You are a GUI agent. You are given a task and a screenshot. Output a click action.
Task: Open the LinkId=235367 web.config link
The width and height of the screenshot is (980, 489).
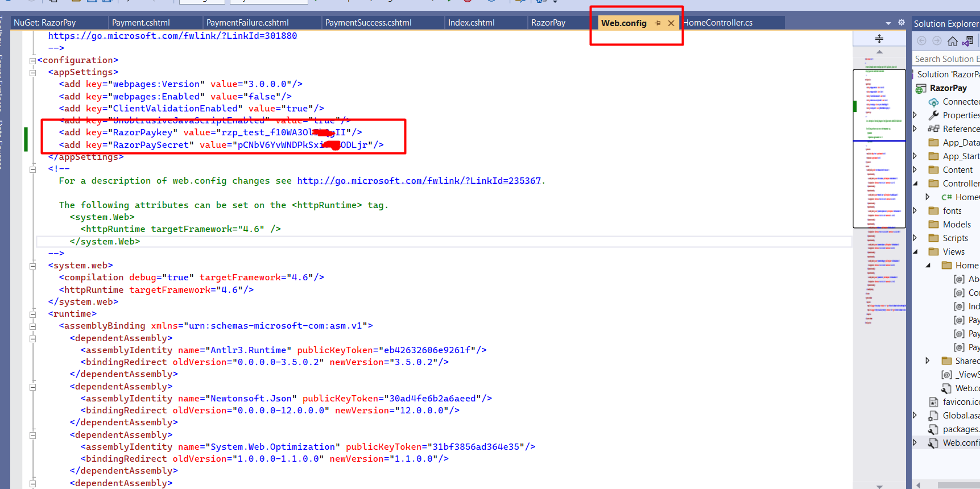[x=419, y=181]
